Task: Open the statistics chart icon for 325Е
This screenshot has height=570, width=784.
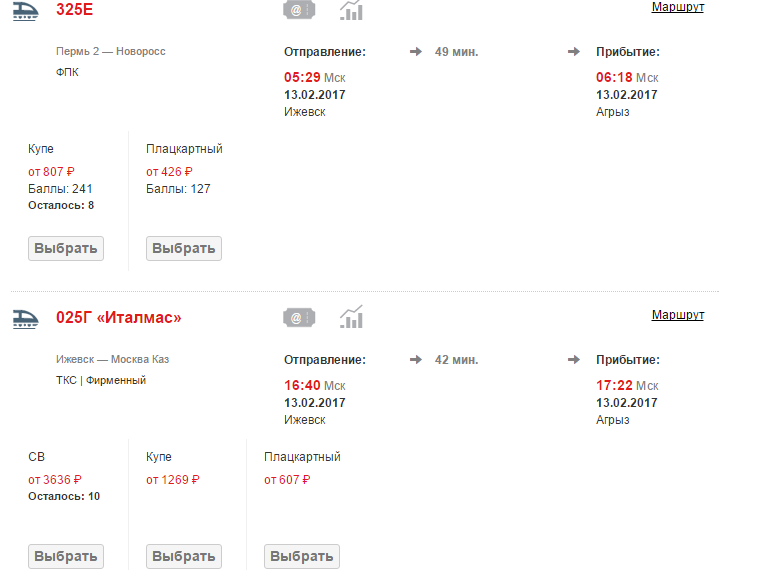Action: pyautogui.click(x=351, y=10)
